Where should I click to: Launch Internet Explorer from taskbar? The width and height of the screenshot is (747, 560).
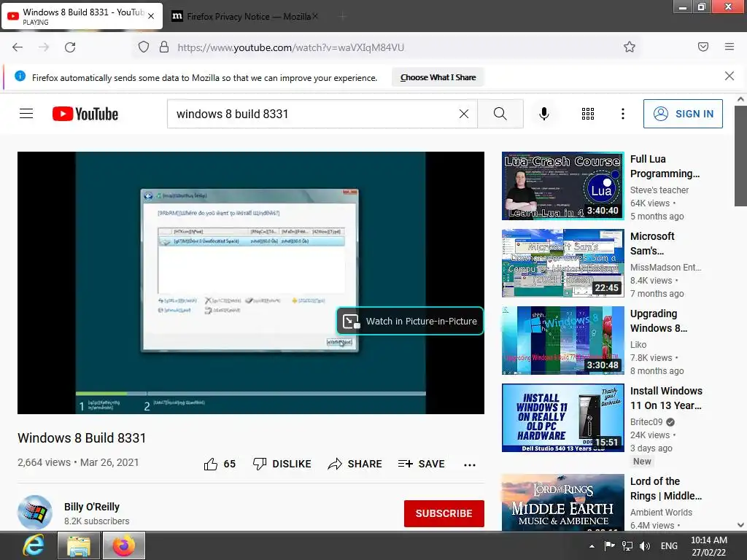click(34, 545)
